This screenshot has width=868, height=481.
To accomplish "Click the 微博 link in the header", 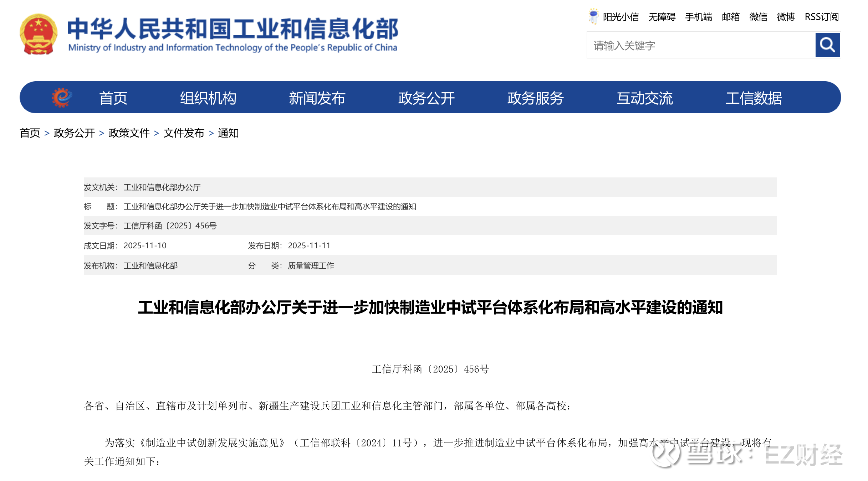I will [x=786, y=17].
